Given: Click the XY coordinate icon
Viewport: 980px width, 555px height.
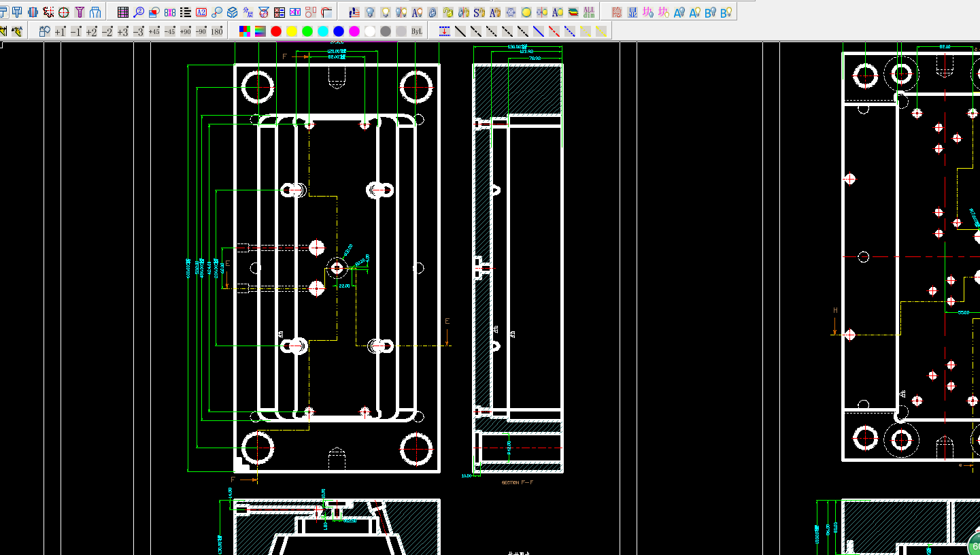Looking at the screenshot, I should (295, 12).
